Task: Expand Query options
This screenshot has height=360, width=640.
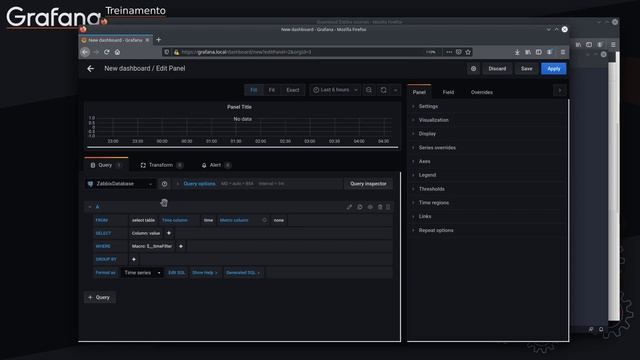Action: (x=199, y=184)
